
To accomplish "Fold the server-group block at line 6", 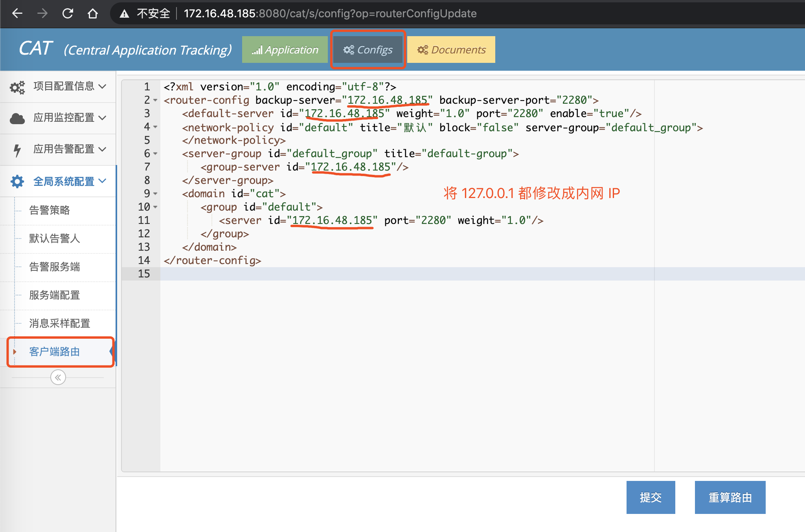I will [x=155, y=154].
